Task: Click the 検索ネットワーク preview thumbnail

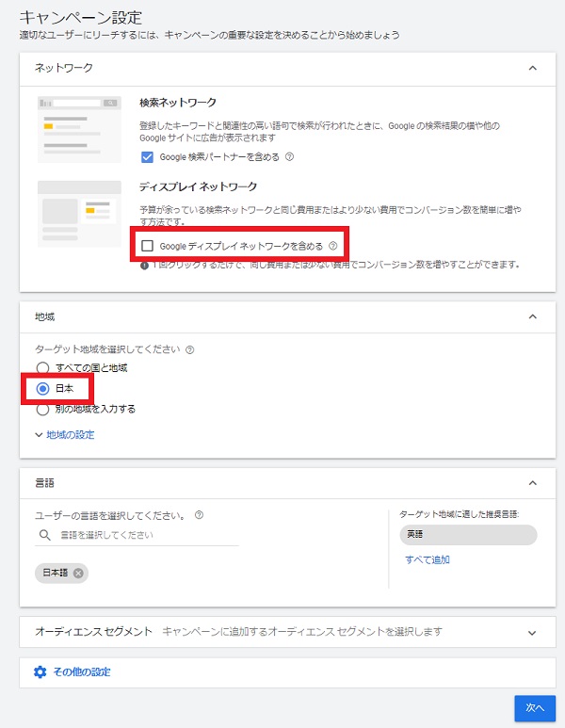Action: (79, 130)
